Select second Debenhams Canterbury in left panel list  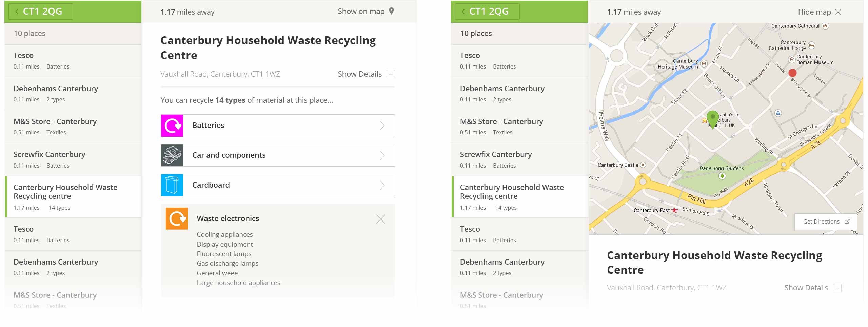click(73, 267)
